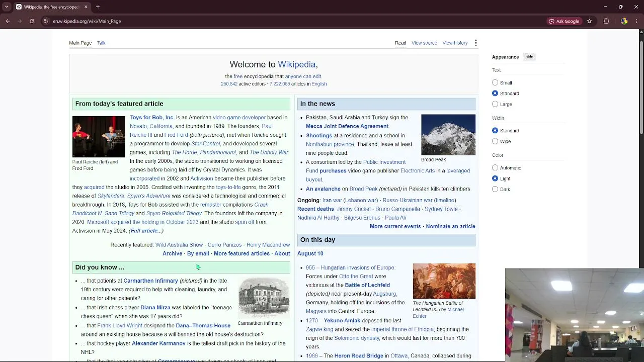Open the Mecca Joint Defence Agreement article
Viewport: 644px width, 362px height.
point(347,126)
